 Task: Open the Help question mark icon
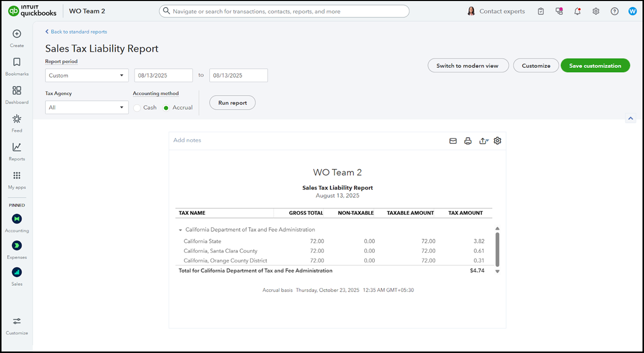pyautogui.click(x=614, y=11)
